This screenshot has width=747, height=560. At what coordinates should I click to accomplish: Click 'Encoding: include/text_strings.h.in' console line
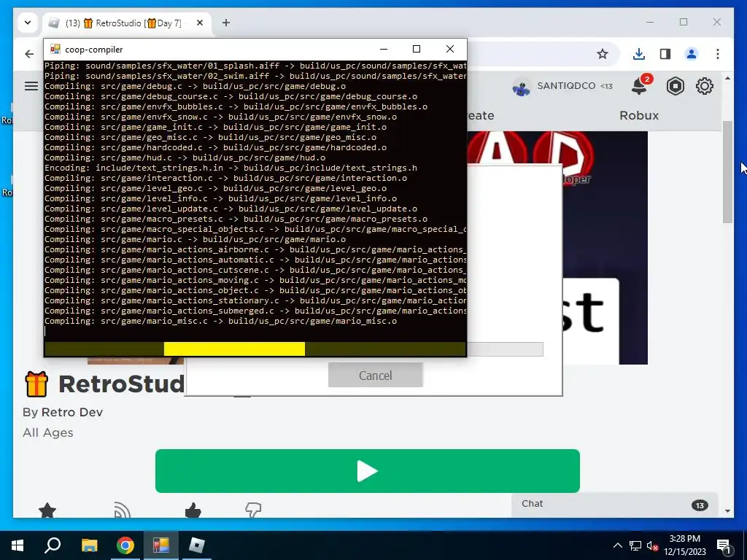click(231, 168)
